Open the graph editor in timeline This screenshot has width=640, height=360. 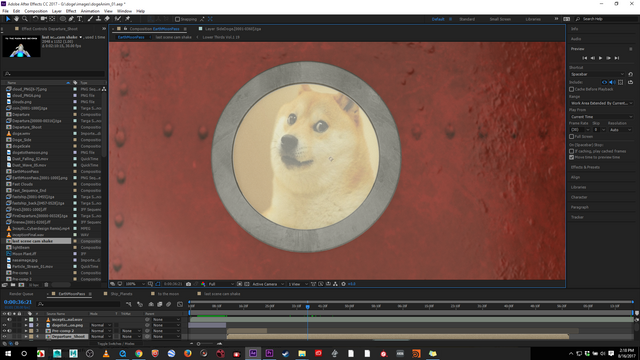(x=180, y=304)
